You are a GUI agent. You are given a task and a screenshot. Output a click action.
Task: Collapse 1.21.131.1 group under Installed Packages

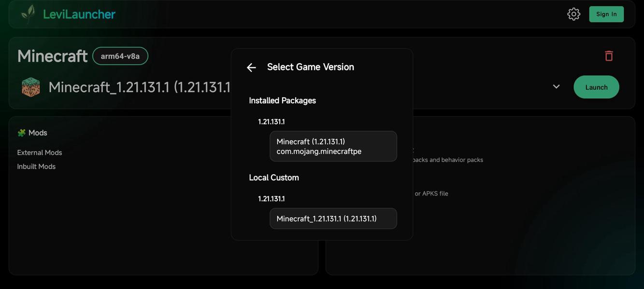(272, 122)
